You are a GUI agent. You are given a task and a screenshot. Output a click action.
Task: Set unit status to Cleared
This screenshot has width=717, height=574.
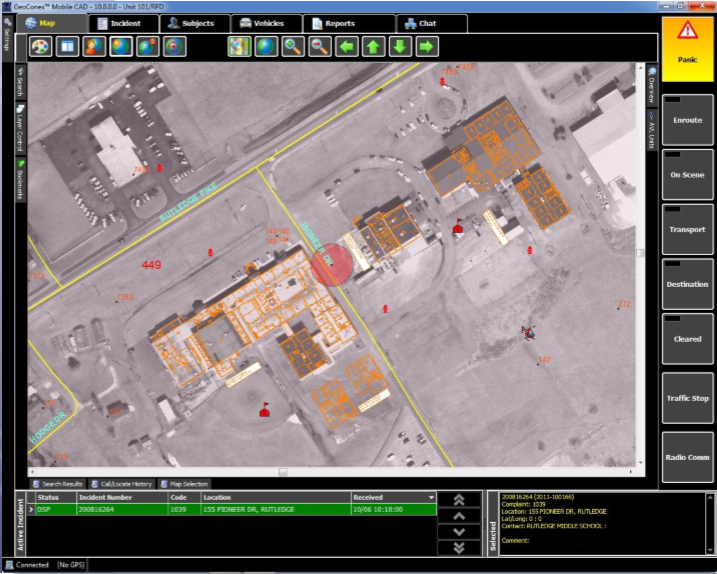(687, 339)
